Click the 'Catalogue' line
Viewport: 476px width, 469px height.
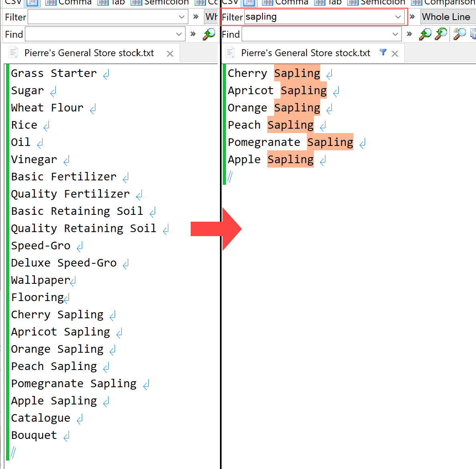pos(41,418)
